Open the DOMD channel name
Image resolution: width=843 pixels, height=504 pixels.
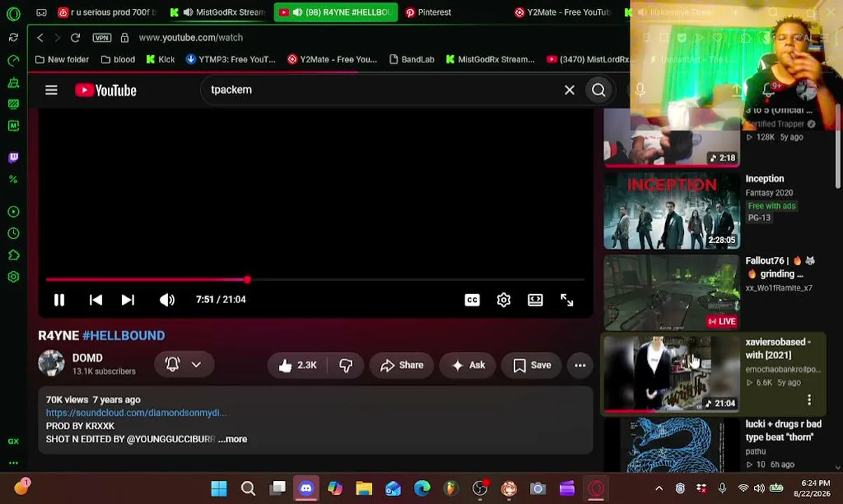coord(88,358)
